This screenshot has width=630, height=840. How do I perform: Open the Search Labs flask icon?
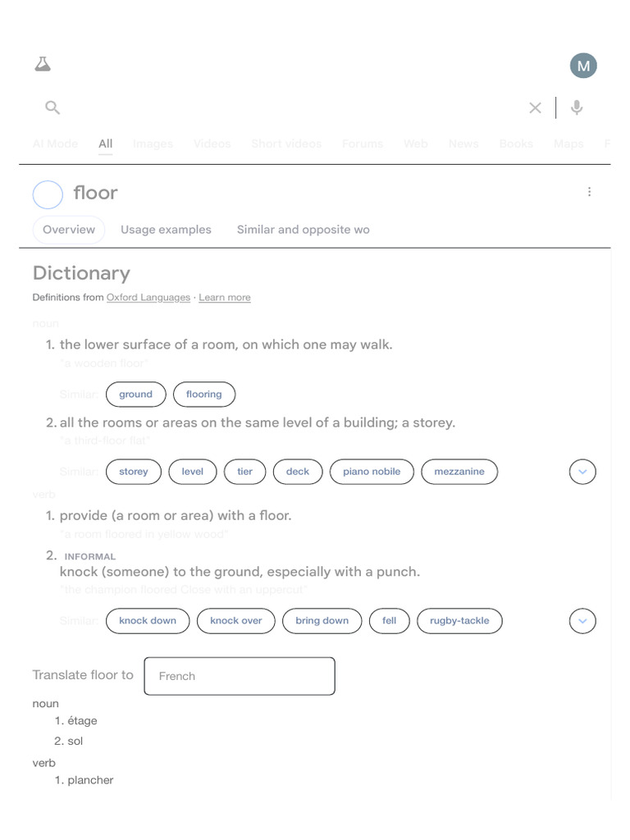[x=43, y=64]
